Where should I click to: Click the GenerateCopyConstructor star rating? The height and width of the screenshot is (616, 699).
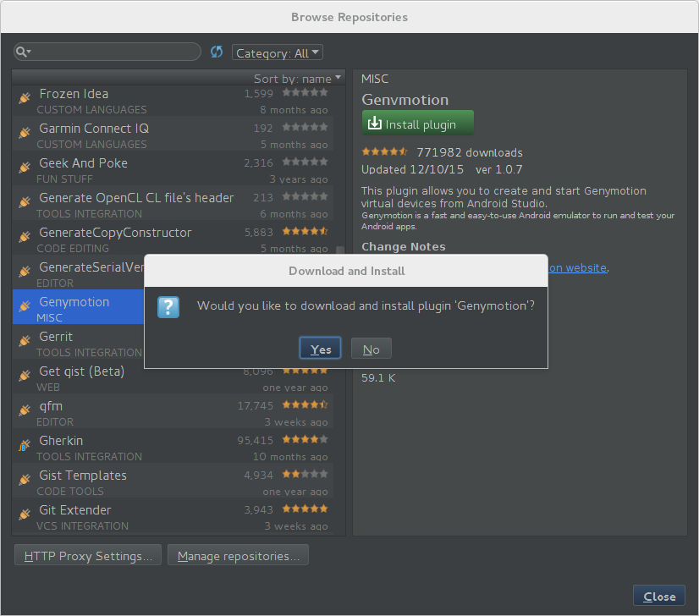[305, 231]
